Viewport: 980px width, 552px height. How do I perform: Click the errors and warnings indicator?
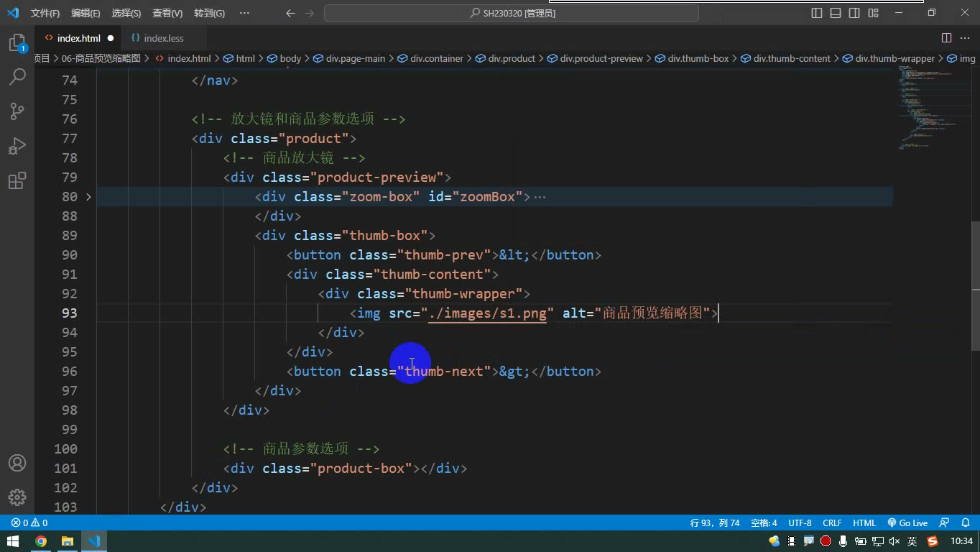click(29, 523)
